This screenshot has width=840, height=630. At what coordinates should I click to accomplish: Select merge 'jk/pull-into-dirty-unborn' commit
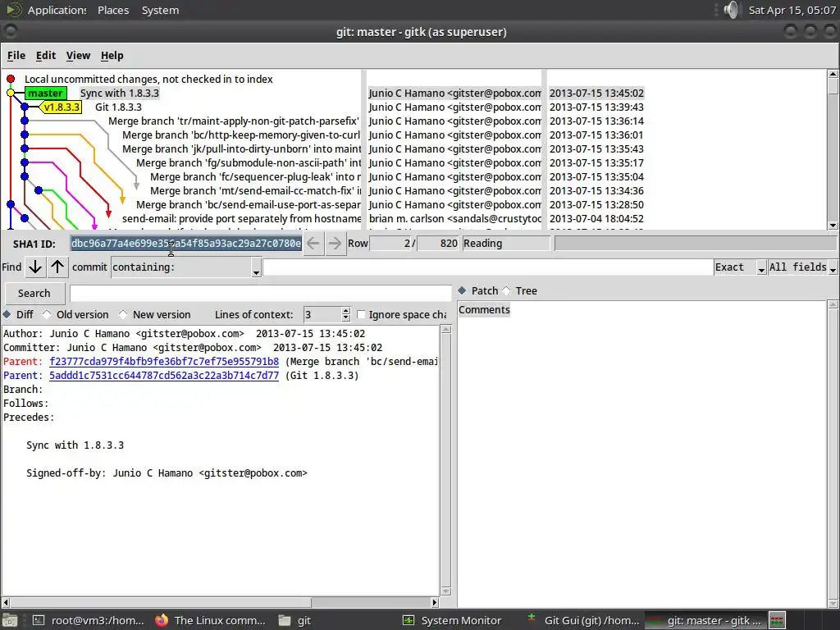pyautogui.click(x=241, y=149)
